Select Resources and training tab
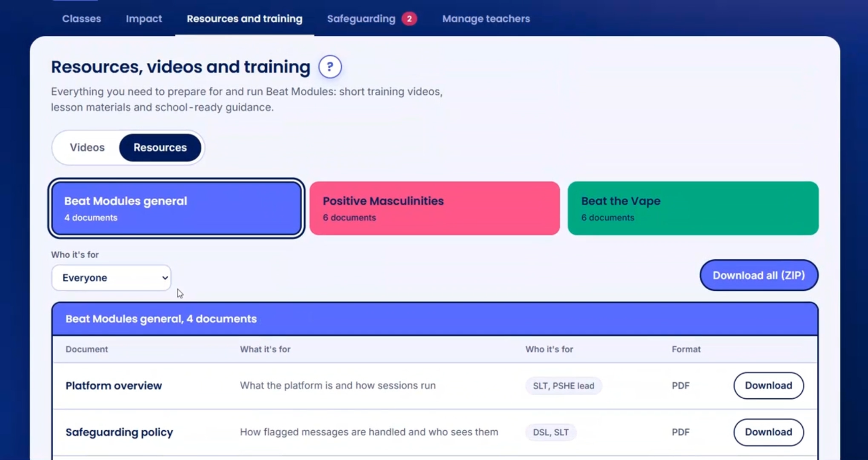Image resolution: width=868 pixels, height=460 pixels. point(245,19)
